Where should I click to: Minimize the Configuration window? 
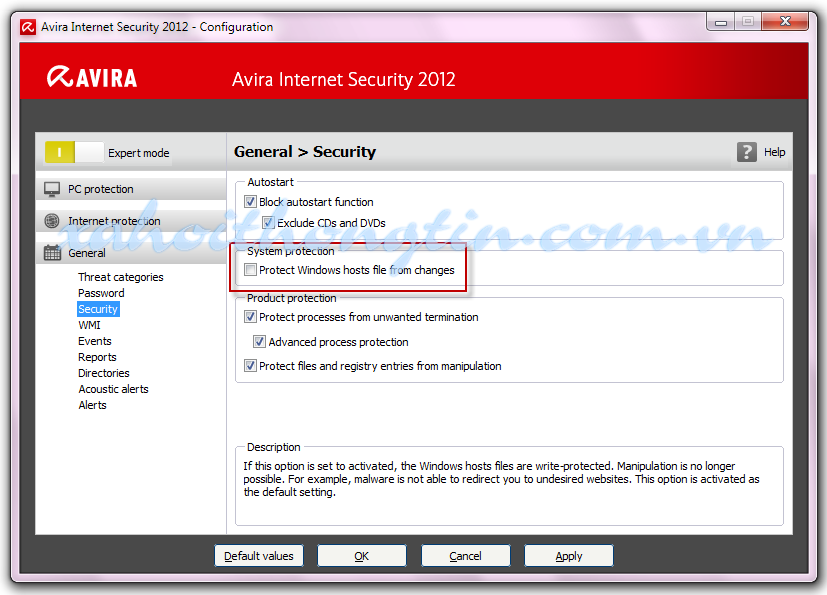(720, 22)
